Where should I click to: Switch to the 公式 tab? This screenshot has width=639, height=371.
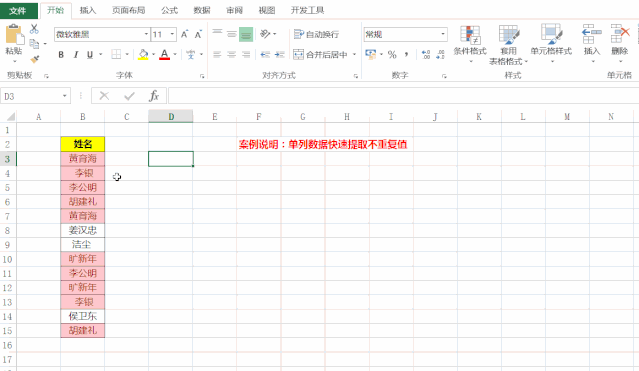(169, 10)
